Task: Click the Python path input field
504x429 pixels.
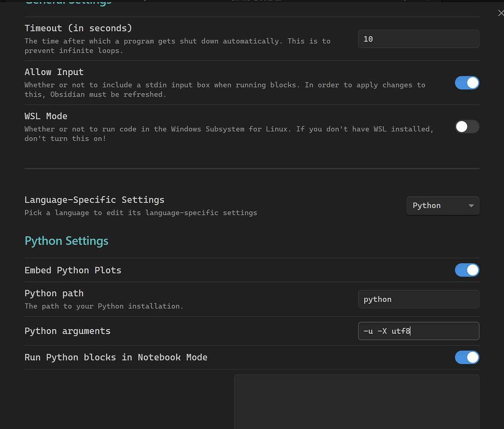Action: coord(419,299)
